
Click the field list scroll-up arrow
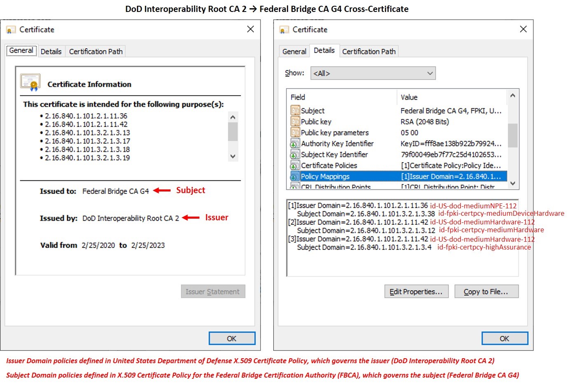click(513, 96)
